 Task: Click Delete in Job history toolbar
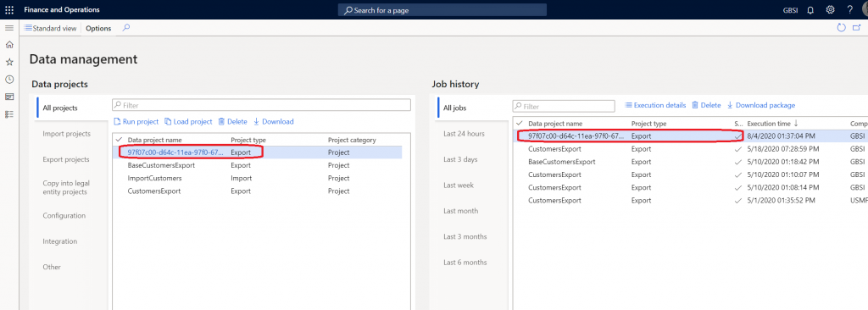point(706,105)
